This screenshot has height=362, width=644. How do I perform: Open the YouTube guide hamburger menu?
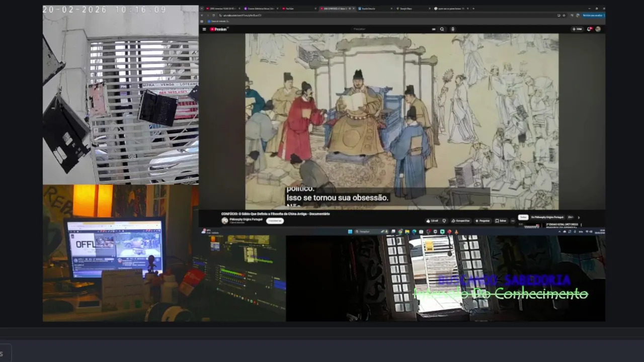(204, 29)
